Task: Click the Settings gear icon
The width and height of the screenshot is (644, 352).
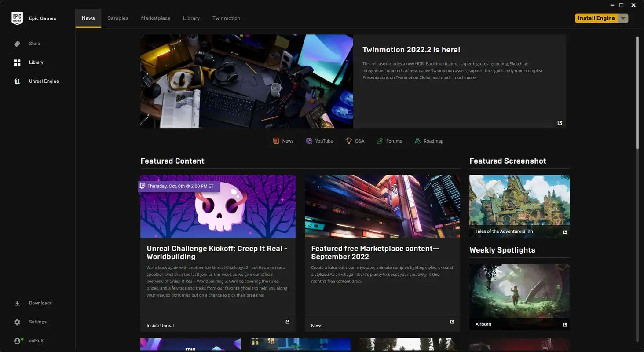Action: pos(17,322)
